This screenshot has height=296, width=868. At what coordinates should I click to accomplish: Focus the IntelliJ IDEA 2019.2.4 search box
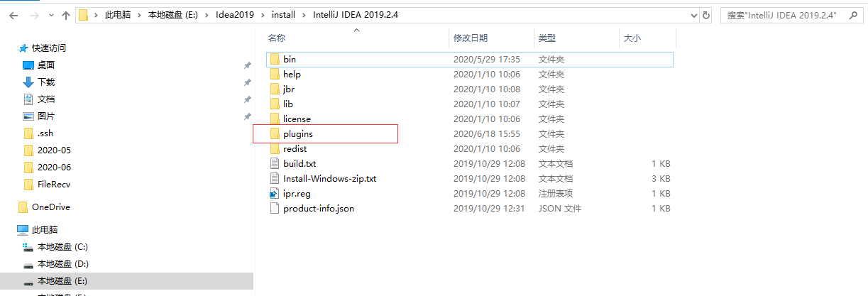tap(792, 15)
